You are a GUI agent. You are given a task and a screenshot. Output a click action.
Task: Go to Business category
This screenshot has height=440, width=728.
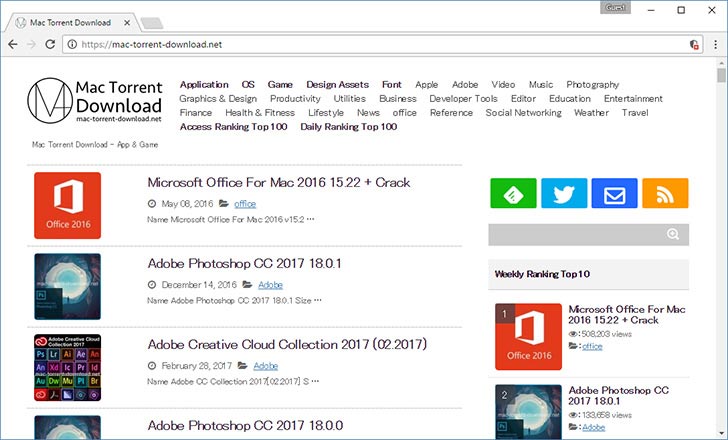coord(398,99)
